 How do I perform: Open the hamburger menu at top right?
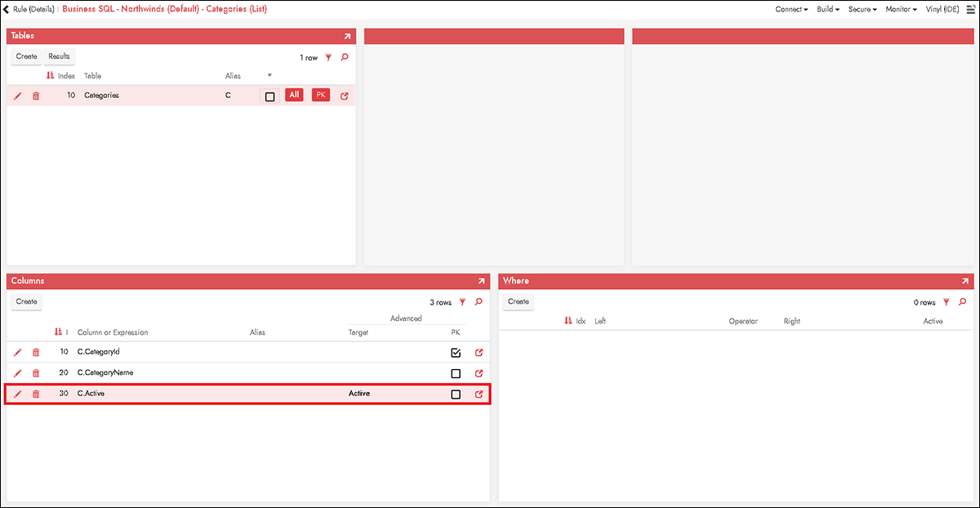pos(969,9)
